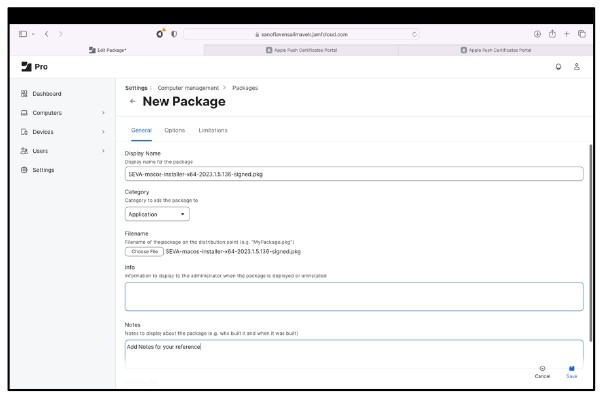Image resolution: width=603 pixels, height=402 pixels.
Task: Expand the Users submenu chevron
Action: 103,151
